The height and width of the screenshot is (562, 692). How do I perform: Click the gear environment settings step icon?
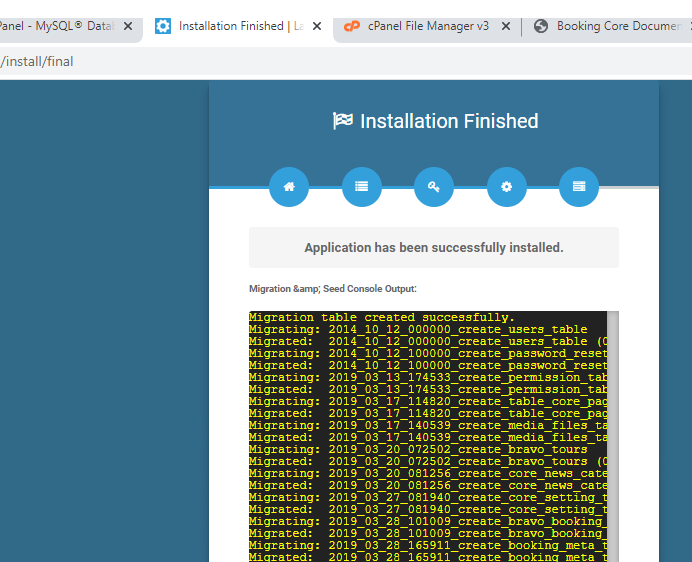[507, 187]
